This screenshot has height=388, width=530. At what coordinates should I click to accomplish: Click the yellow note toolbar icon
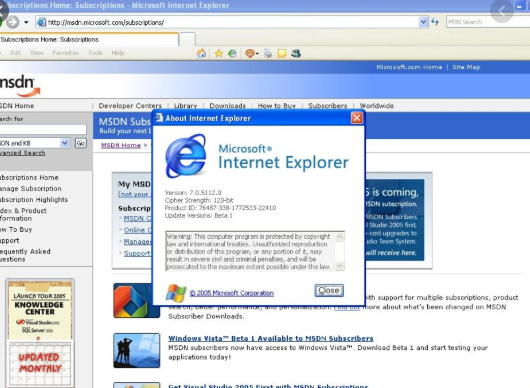click(x=282, y=53)
